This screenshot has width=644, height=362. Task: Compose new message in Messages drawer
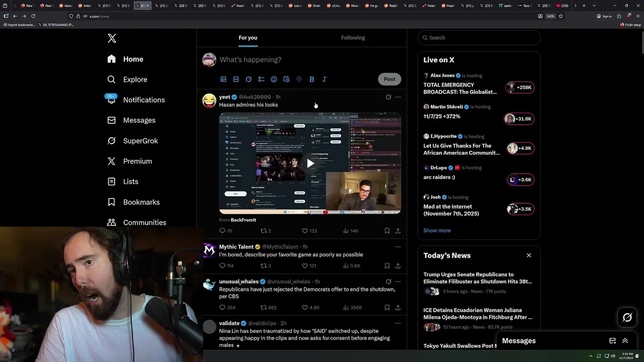612,341
